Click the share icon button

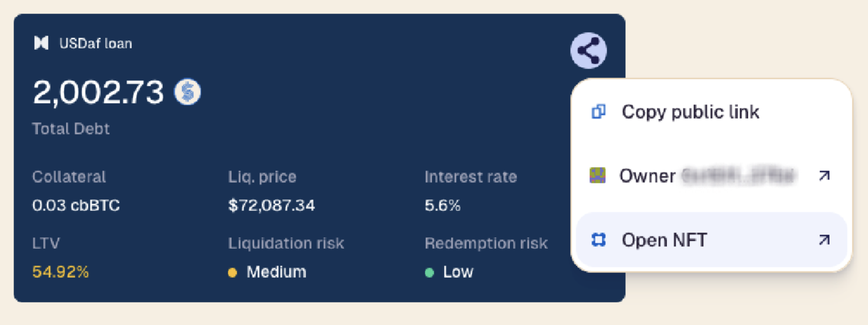588,51
